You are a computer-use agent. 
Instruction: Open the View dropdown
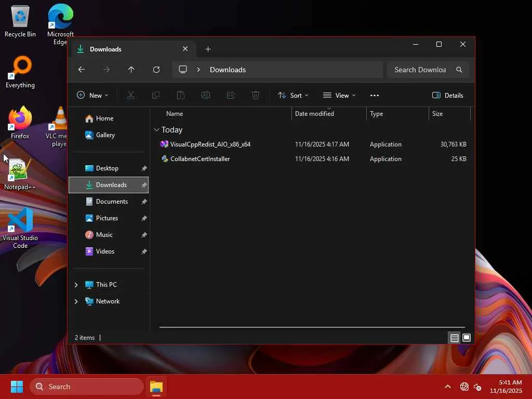pyautogui.click(x=339, y=96)
